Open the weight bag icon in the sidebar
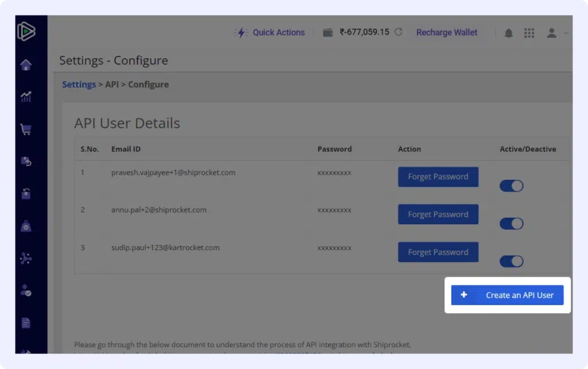588x369 pixels. [26, 226]
